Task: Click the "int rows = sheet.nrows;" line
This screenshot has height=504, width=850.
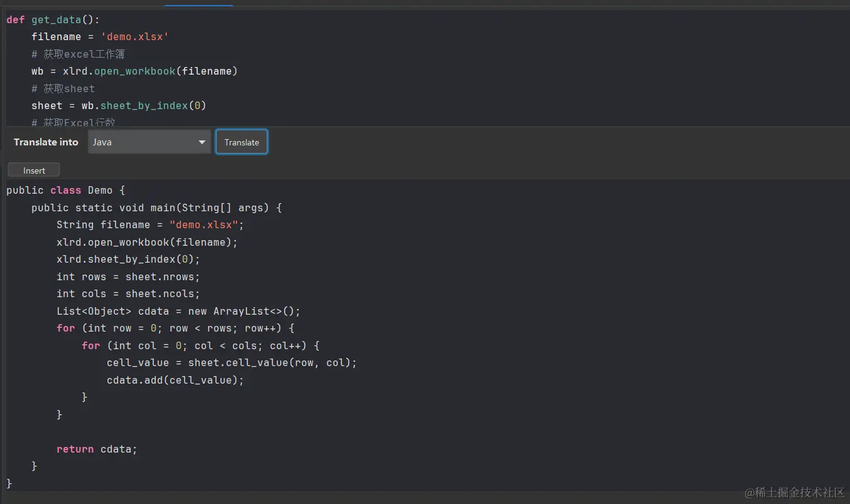Action: 128,277
